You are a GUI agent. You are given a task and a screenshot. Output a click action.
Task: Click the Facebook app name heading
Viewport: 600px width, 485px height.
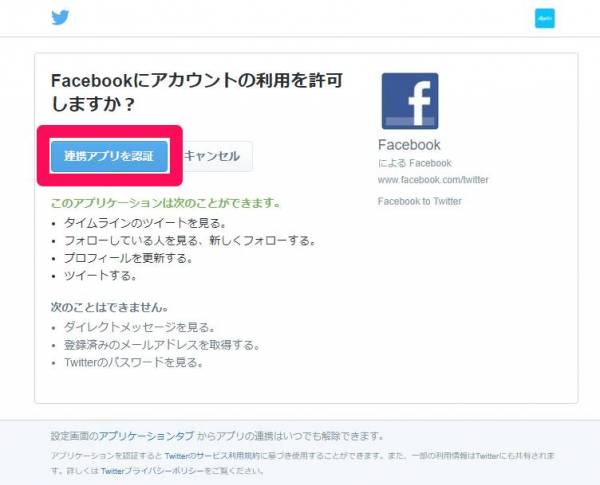point(409,145)
